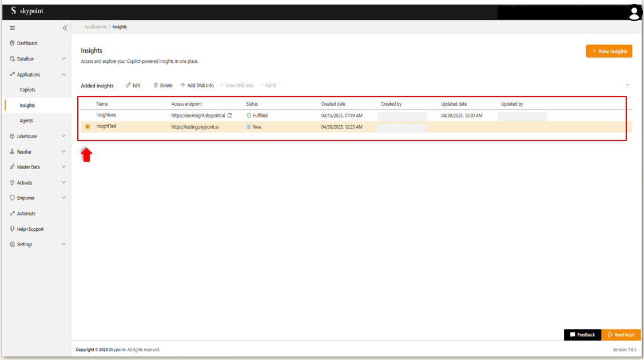Open the Skypoint link in footer
This screenshot has width=644, height=360.
[117, 350]
